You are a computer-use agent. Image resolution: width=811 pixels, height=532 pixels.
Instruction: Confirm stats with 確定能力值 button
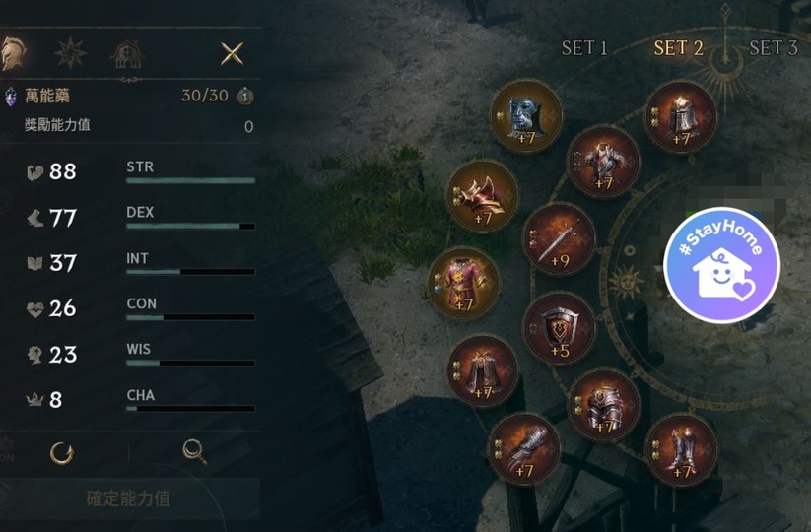click(x=128, y=499)
